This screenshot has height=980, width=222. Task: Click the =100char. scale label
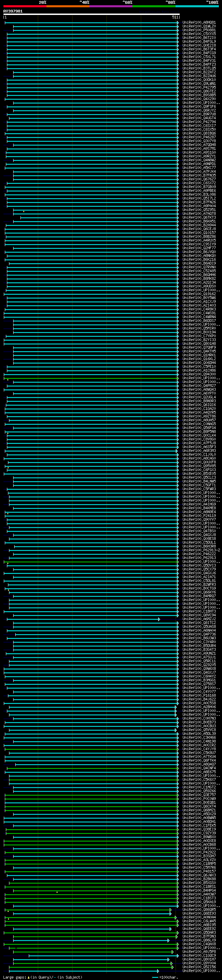click(x=169, y=977)
